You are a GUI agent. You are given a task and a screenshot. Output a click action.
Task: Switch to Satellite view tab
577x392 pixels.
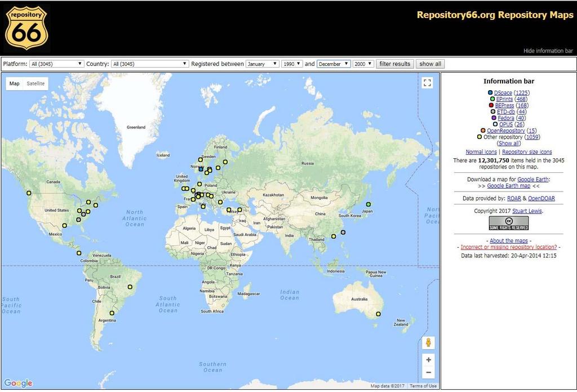(x=35, y=83)
